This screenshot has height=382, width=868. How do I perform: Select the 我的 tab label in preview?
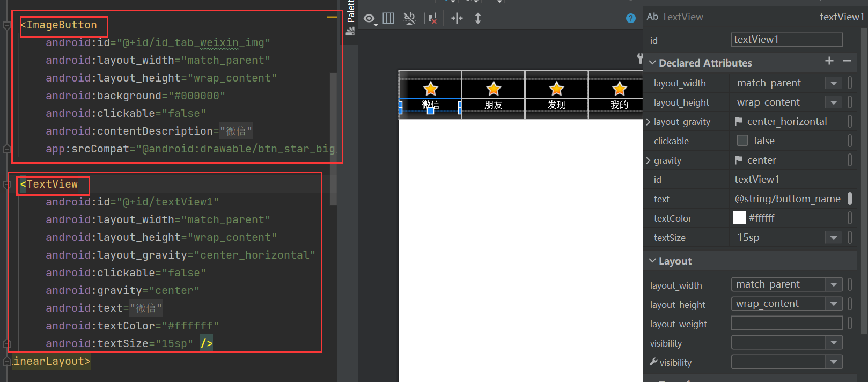619,105
